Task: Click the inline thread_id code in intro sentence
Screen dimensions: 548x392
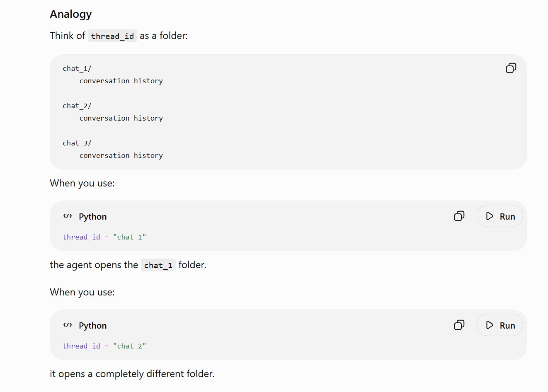Action: (112, 36)
